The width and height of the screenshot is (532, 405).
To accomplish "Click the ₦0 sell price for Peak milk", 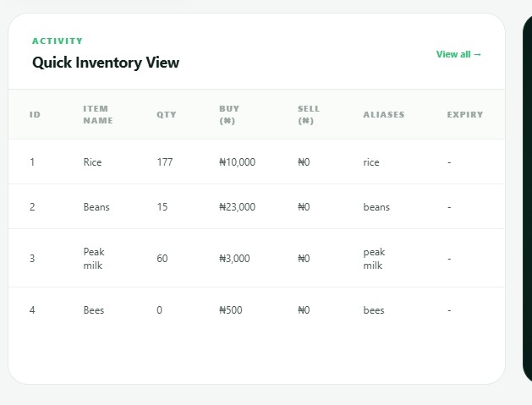I will click(304, 259).
